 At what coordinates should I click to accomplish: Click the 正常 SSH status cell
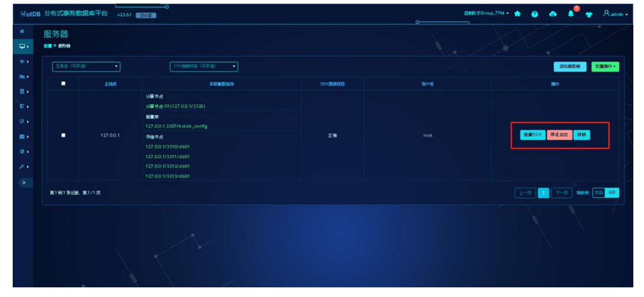pos(332,135)
